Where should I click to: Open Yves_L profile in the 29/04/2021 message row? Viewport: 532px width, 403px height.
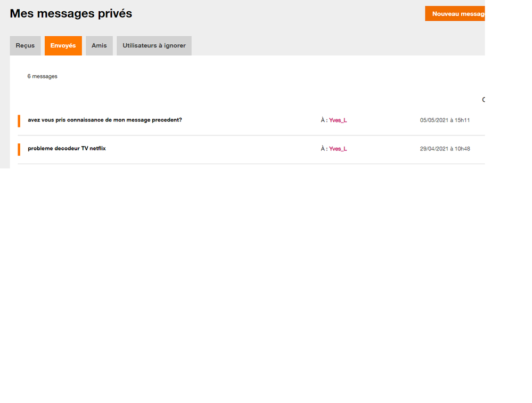[x=338, y=149]
